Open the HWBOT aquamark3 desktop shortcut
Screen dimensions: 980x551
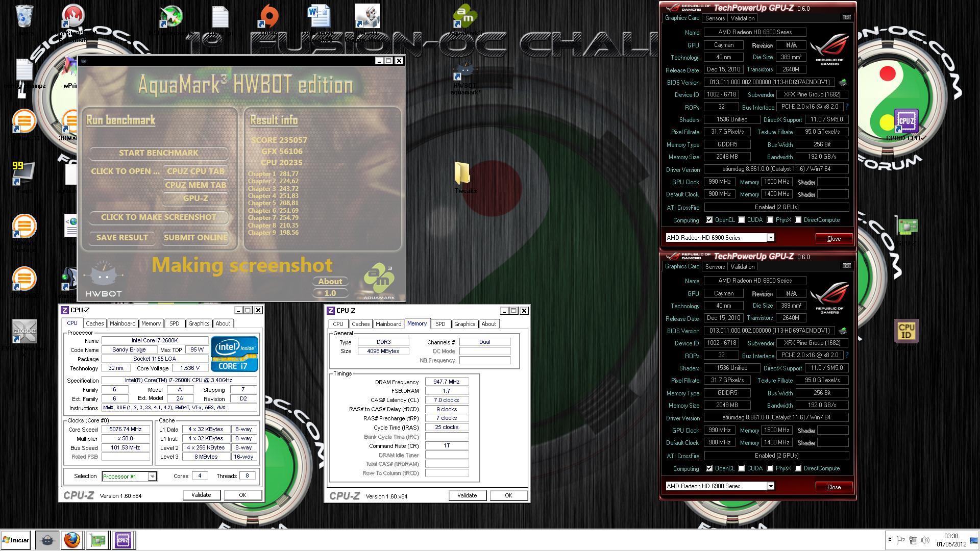[465, 71]
